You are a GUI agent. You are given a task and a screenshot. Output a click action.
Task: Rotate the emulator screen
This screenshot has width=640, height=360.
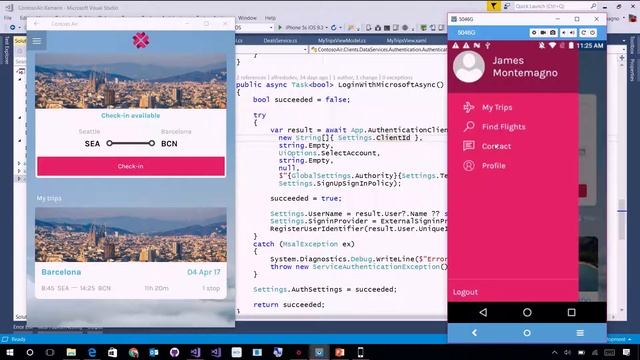(584, 33)
